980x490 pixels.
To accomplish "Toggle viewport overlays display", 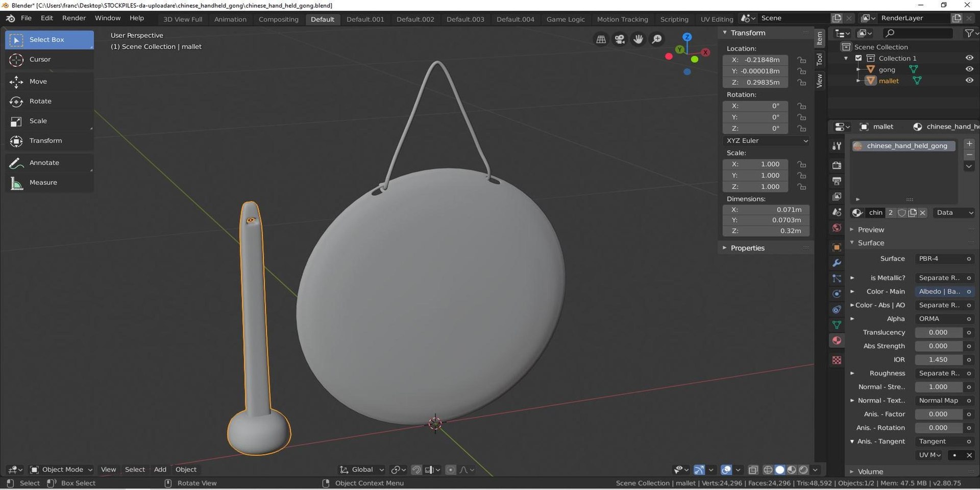I will pyautogui.click(x=726, y=470).
